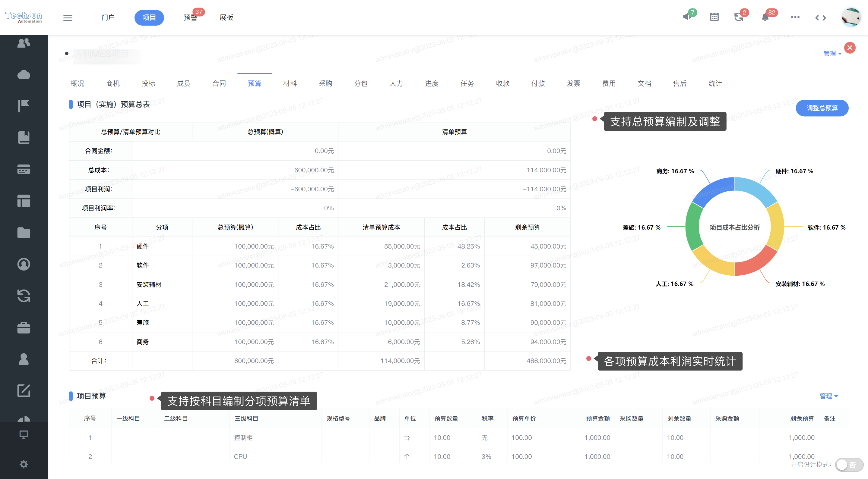
Task: Click the hamburger menu icon
Action: [x=68, y=17]
